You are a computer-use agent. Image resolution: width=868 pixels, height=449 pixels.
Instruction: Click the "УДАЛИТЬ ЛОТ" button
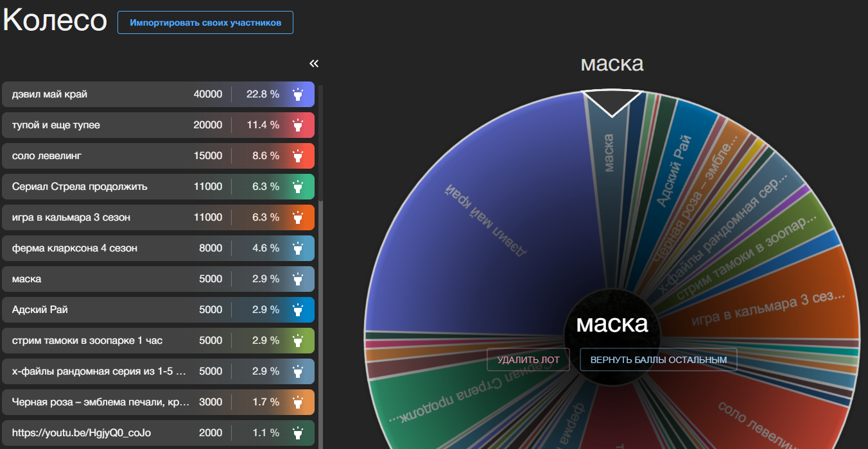click(528, 360)
